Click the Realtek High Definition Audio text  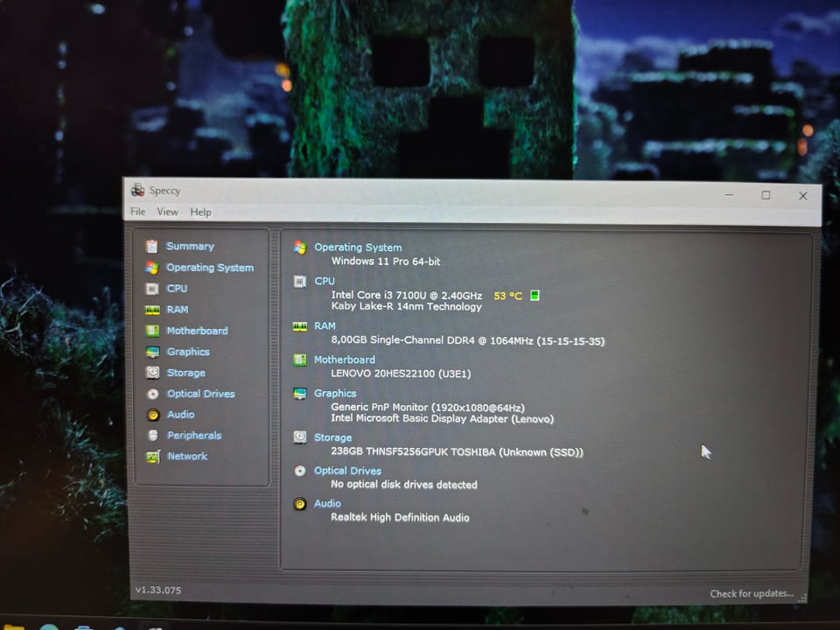pyautogui.click(x=400, y=517)
